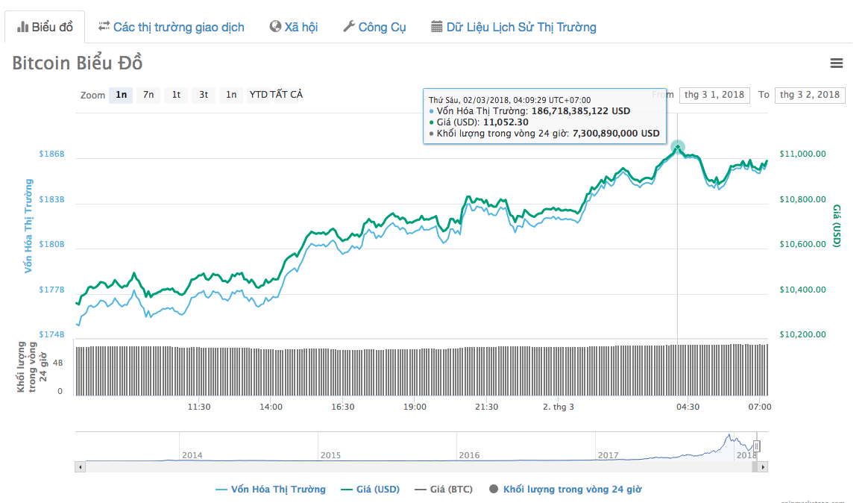The width and height of the screenshot is (868, 503).
Task: Click the navigator range handle
Action: [x=756, y=446]
